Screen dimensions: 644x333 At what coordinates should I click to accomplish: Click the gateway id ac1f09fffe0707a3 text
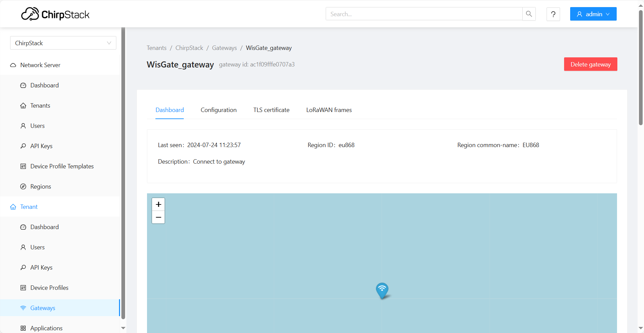257,64
